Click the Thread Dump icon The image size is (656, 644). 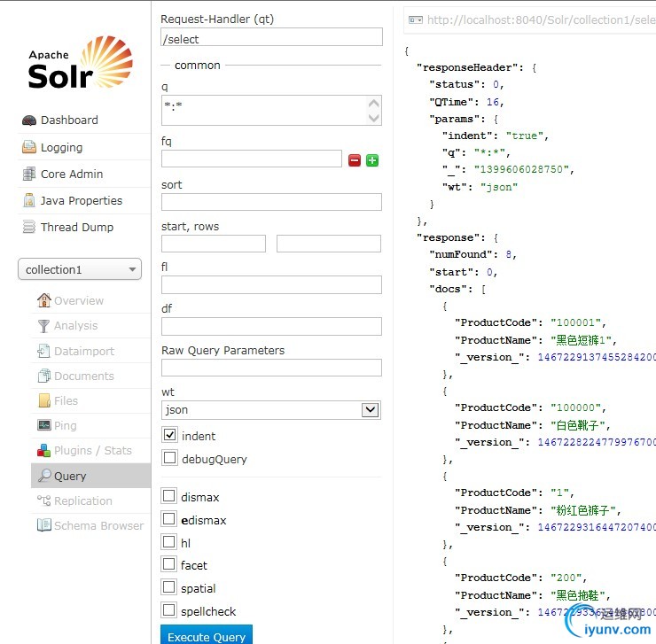click(x=29, y=228)
